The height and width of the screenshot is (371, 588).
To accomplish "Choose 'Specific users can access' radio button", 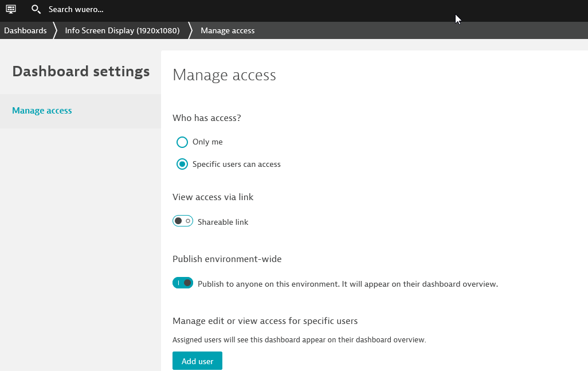I will [x=182, y=165].
